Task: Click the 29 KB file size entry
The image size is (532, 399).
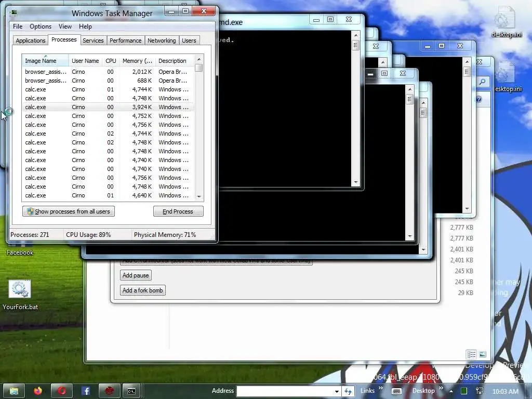Action: (465, 292)
